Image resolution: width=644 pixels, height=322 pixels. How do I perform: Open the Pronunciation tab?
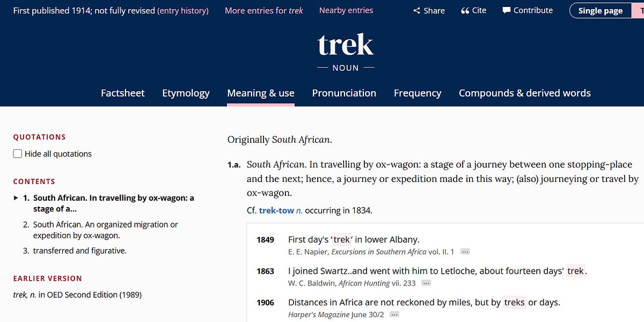[344, 93]
